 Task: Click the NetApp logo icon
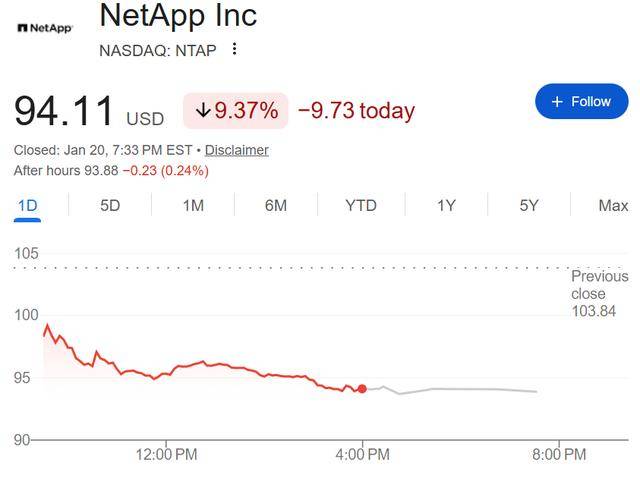pyautogui.click(x=45, y=28)
